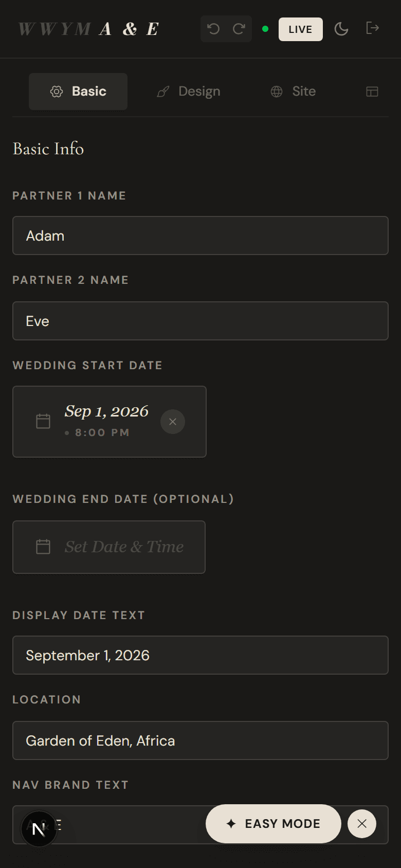Click the undo arrow icon
Screen dimensions: 401x868
tap(214, 29)
